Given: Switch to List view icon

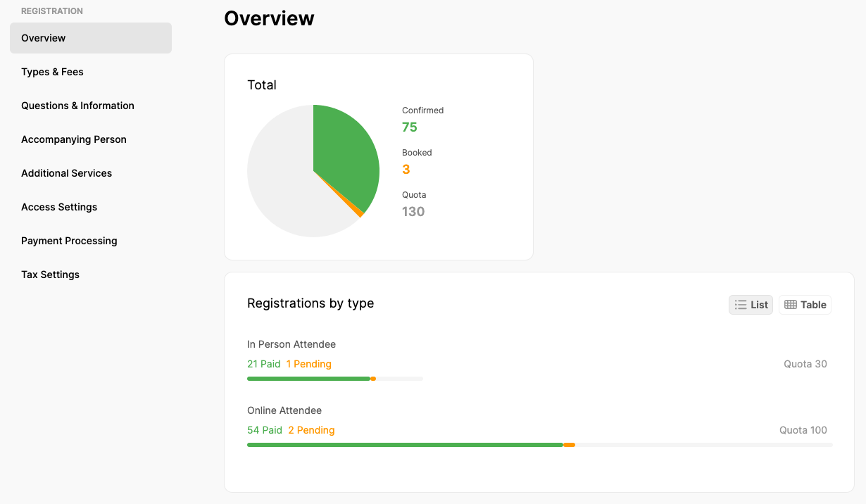Looking at the screenshot, I should click(741, 305).
